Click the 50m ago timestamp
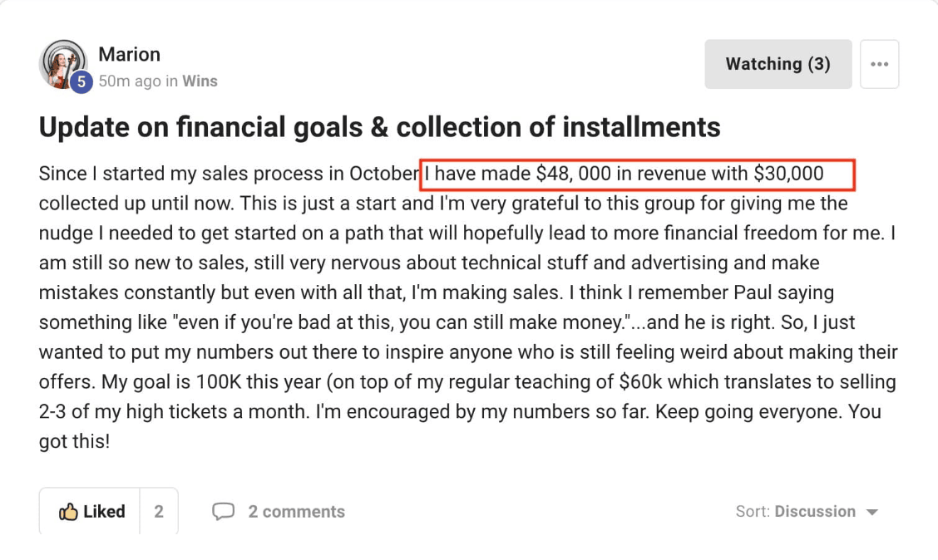The height and width of the screenshot is (560, 938). click(x=130, y=81)
